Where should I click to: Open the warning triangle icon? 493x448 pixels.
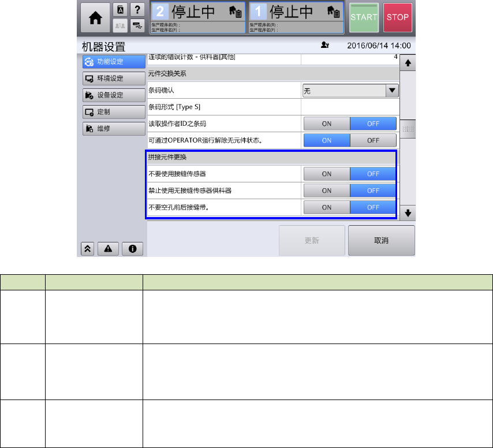click(x=108, y=249)
